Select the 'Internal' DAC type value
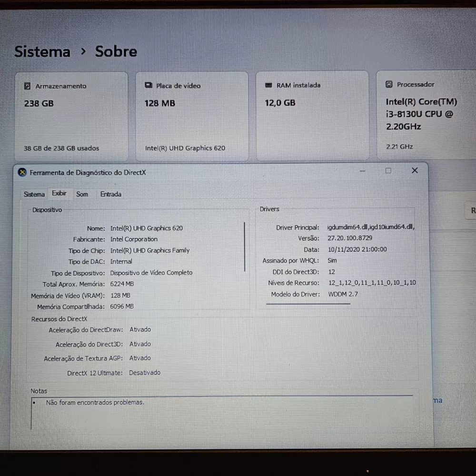The image size is (476, 476). (x=121, y=261)
